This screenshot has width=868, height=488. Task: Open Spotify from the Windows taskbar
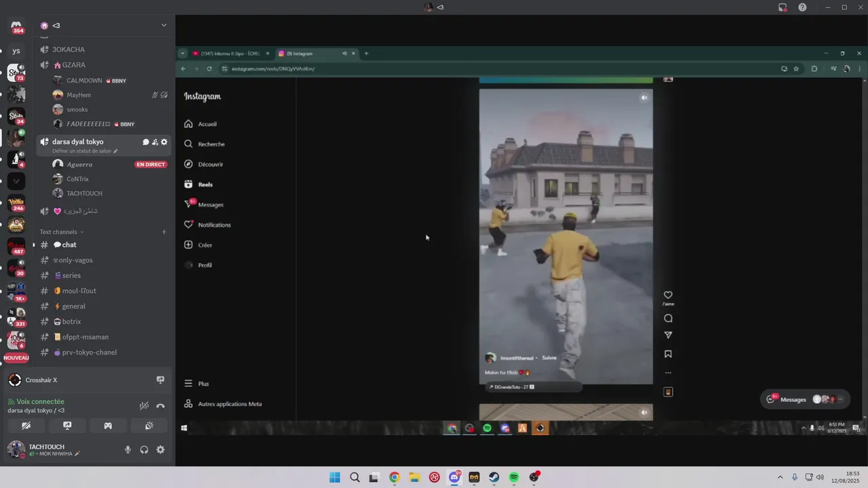click(514, 477)
